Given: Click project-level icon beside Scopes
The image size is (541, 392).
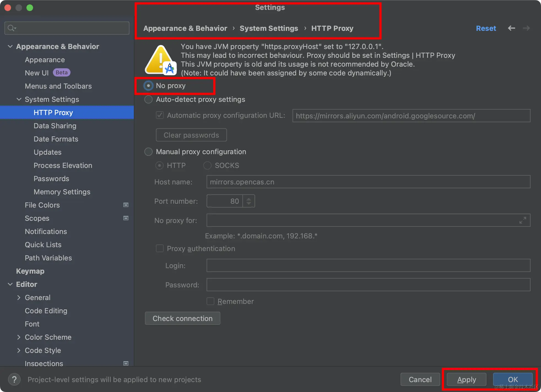Looking at the screenshot, I should click(x=126, y=218).
